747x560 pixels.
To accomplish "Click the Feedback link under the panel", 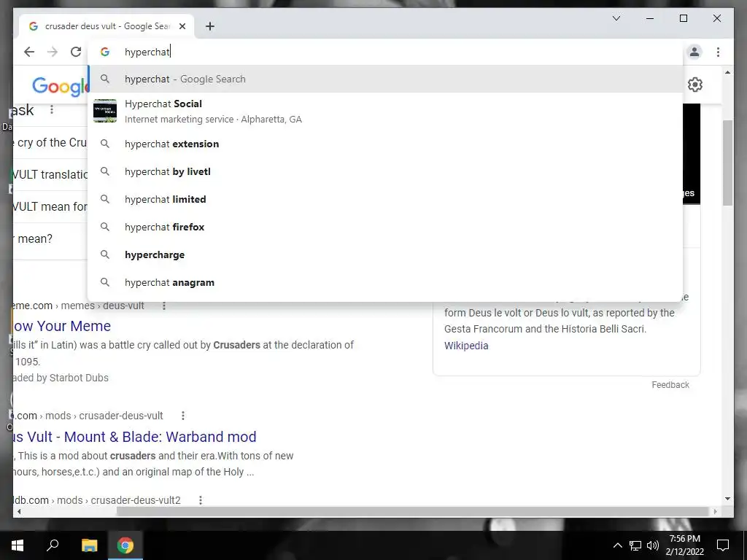I will point(670,385).
